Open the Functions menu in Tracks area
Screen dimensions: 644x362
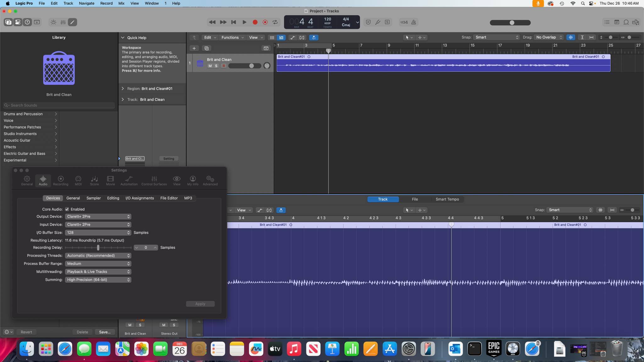pos(232,38)
